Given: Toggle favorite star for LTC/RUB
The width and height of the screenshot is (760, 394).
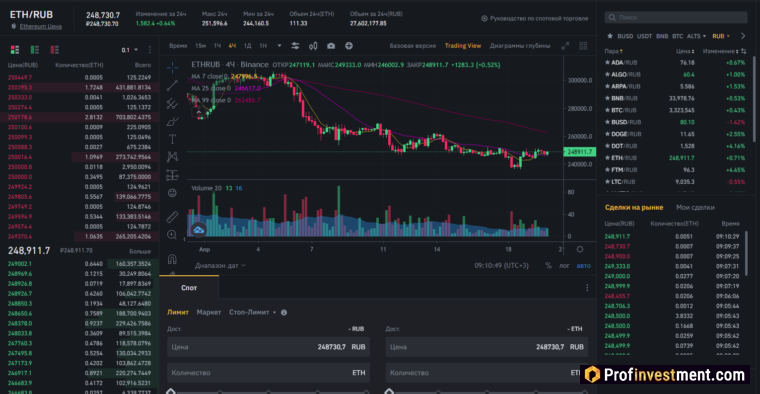Looking at the screenshot, I should (607, 182).
